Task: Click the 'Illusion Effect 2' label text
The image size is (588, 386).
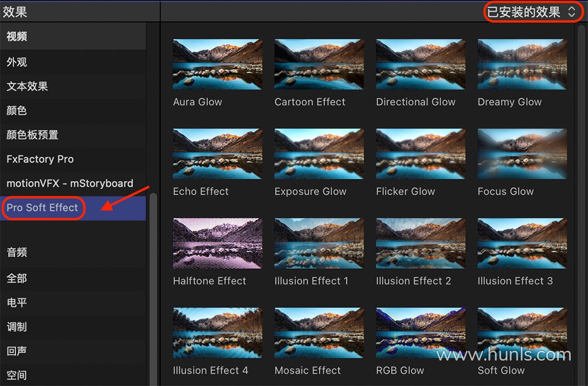Action: click(x=413, y=281)
